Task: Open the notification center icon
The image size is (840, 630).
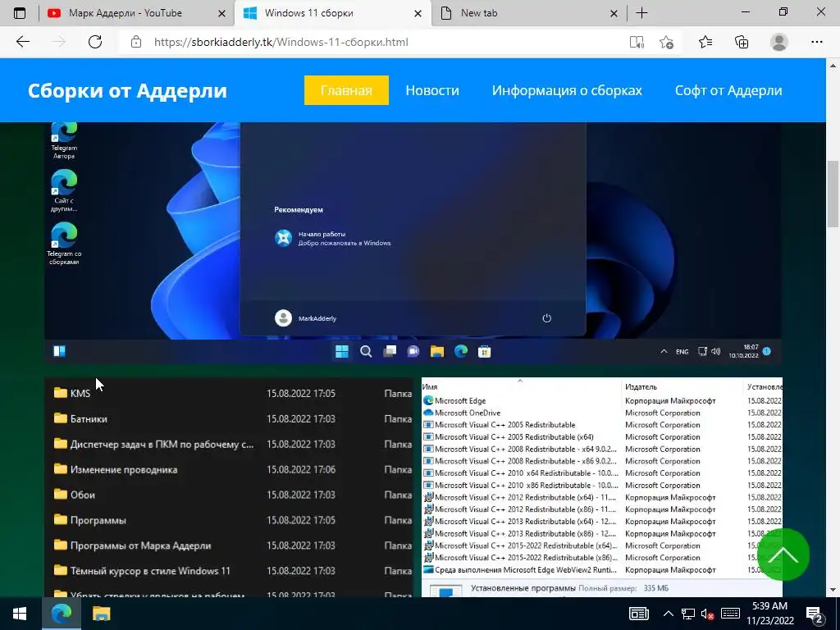Action: point(815,614)
